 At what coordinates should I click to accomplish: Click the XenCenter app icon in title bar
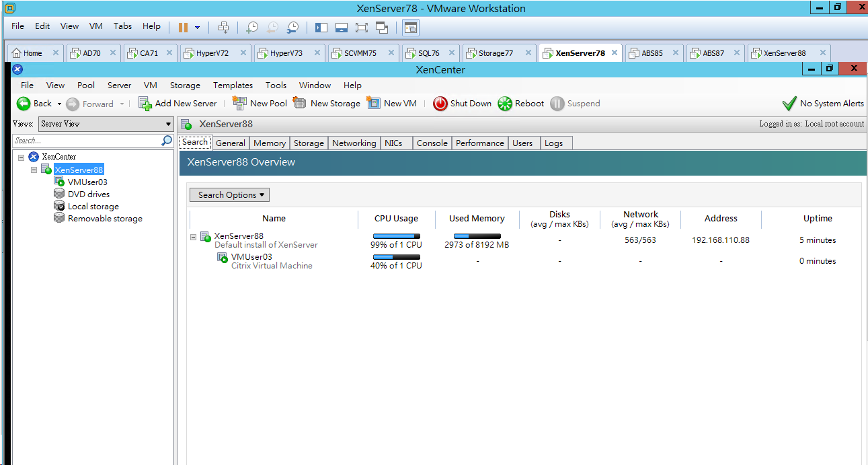click(17, 69)
